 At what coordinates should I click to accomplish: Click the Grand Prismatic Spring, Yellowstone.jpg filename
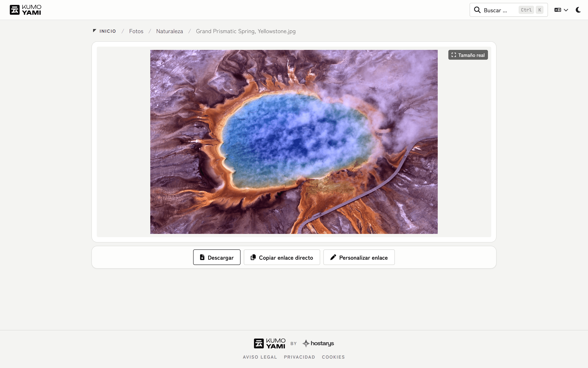[246, 31]
